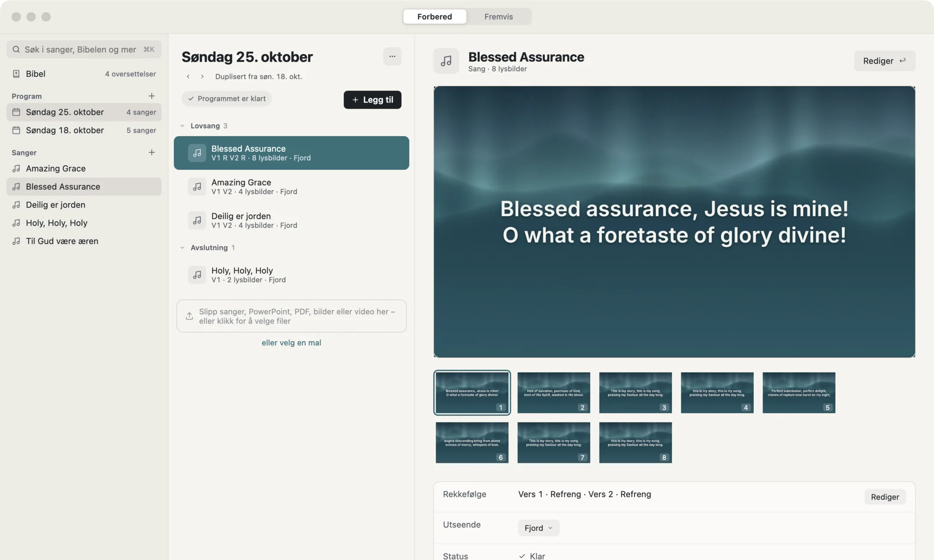Go to next program with right arrow
934x560 pixels.
[x=202, y=77]
